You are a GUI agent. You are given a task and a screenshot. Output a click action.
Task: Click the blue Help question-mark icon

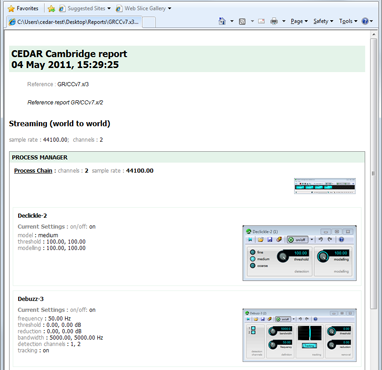point(365,21)
